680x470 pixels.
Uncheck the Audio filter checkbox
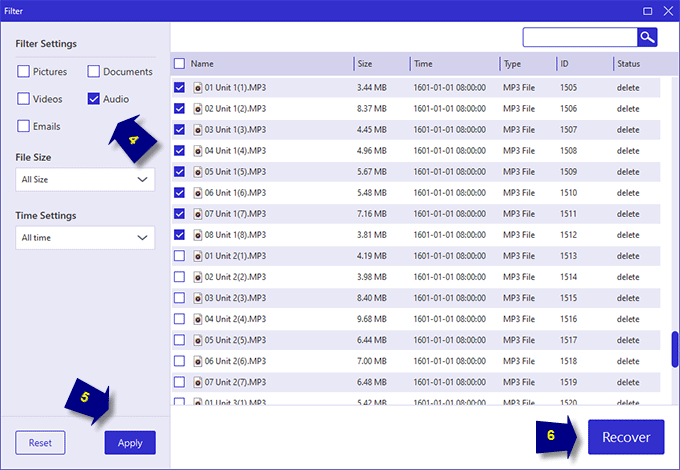pos(94,99)
